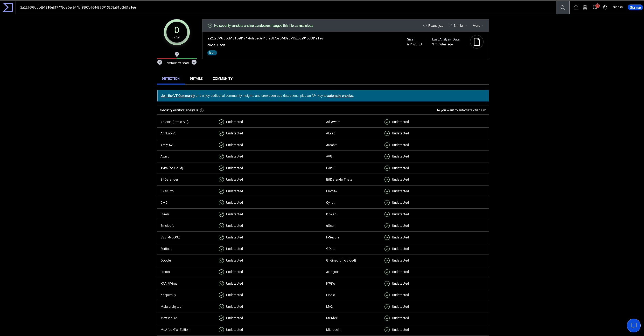Click the Undetected icon for AVG
The height and width of the screenshot is (336, 644).
point(387,156)
